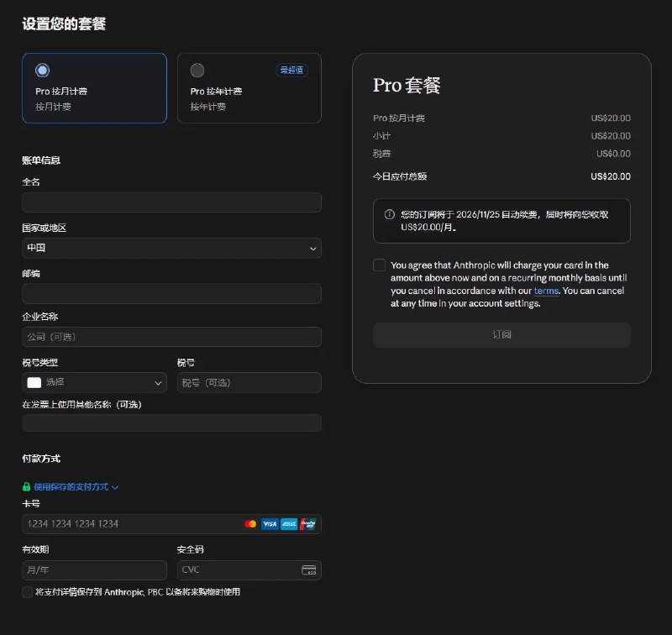Focus the 卡号 card number field
Image resolution: width=672 pixels, height=635 pixels.
(x=171, y=523)
